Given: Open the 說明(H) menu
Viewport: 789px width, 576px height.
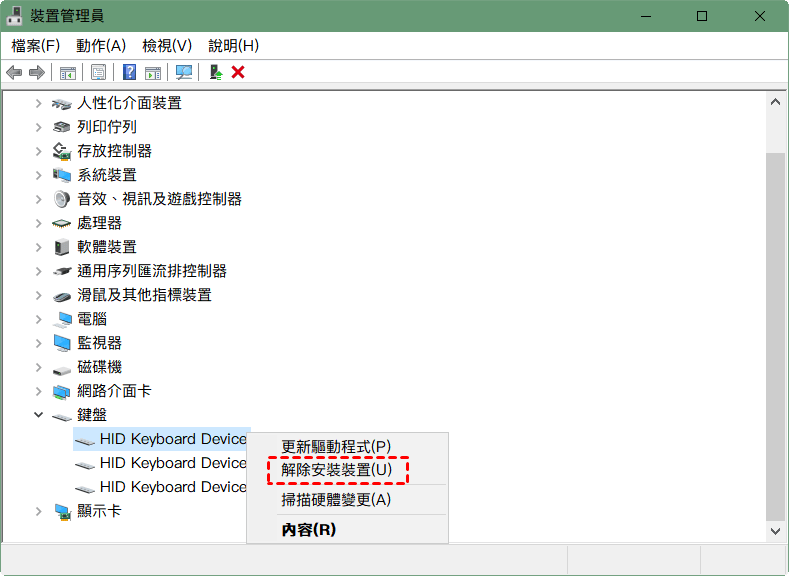Looking at the screenshot, I should [x=233, y=46].
